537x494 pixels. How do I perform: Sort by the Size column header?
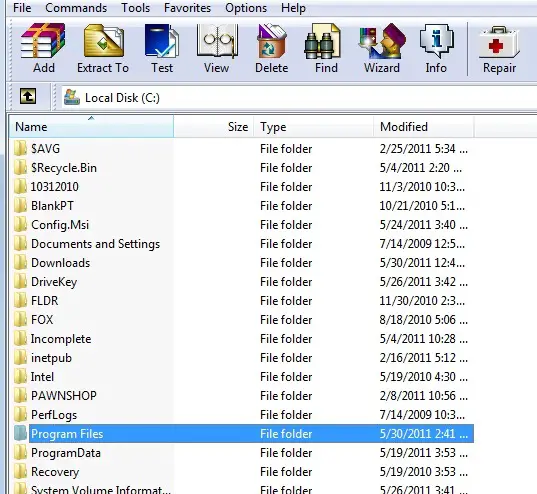tap(214, 127)
